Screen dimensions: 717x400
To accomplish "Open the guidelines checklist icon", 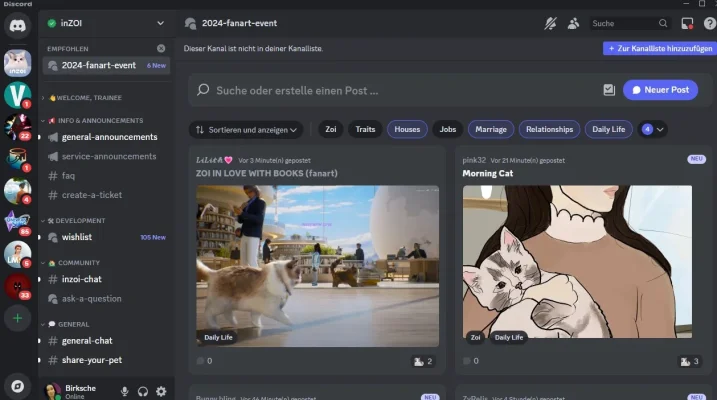I will [609, 90].
